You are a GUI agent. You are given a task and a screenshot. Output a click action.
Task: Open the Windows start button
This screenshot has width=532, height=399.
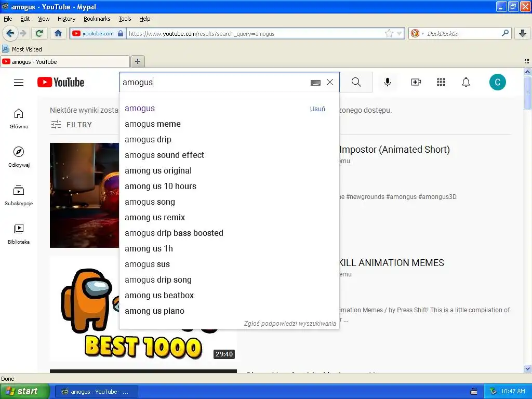click(24, 392)
